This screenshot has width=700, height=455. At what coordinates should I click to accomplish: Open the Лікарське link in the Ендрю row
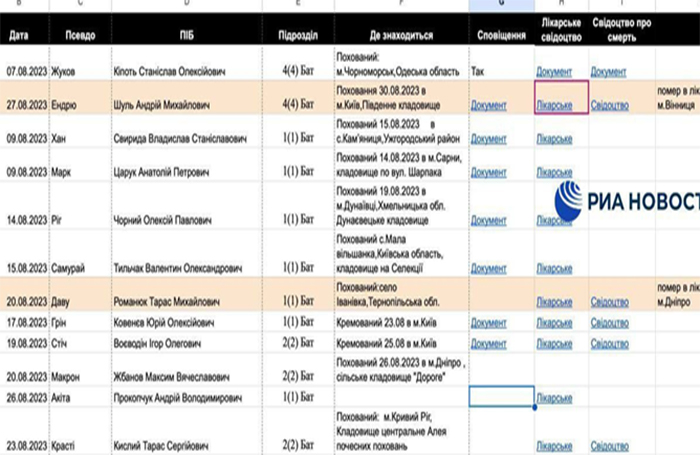[554, 105]
